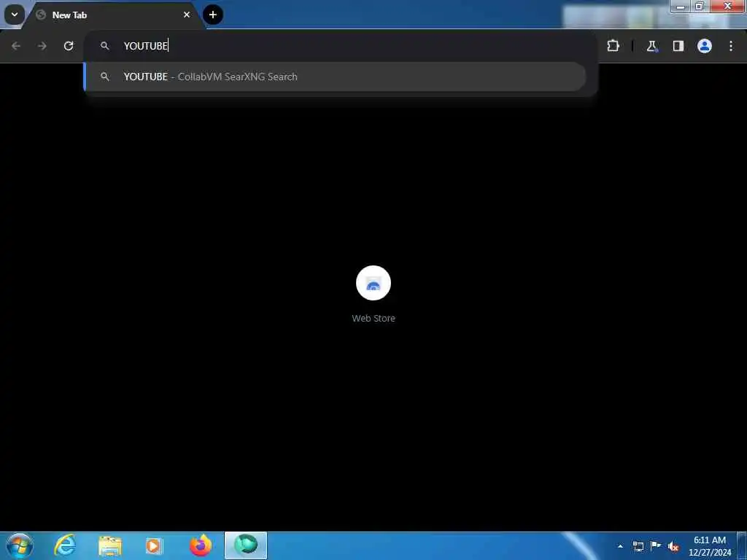The image size is (747, 560).
Task: Open the Action Center flag icon
Action: (x=656, y=546)
